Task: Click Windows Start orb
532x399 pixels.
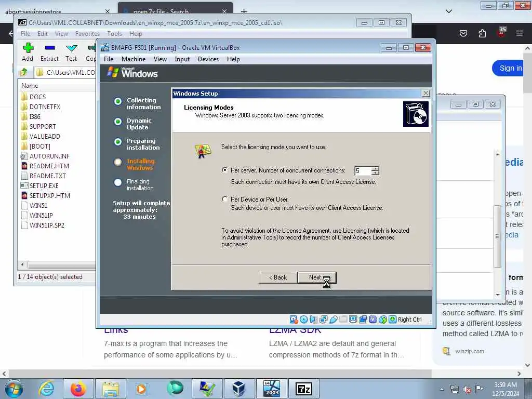Action: tap(14, 389)
